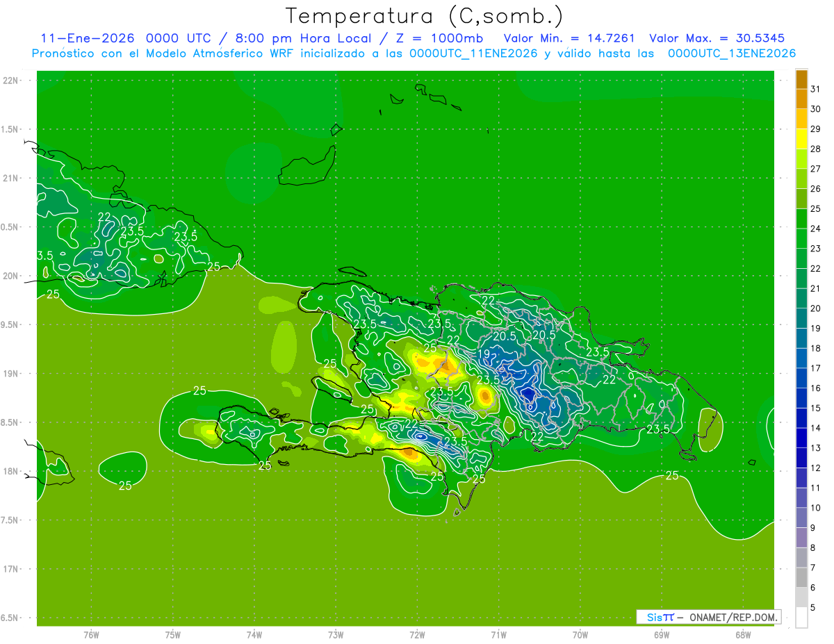Click the legend scale label "31"
The width and height of the screenshot is (834, 644).
[x=815, y=89]
